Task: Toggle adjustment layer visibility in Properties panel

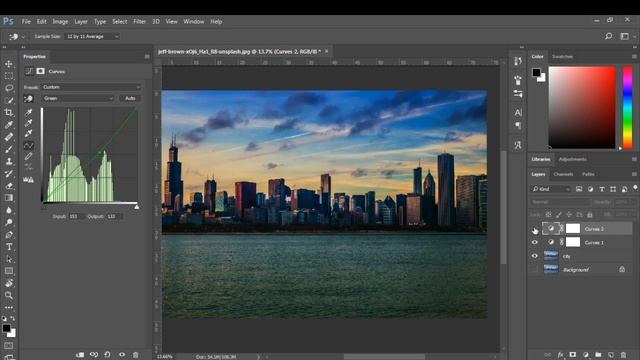Action: point(122,355)
